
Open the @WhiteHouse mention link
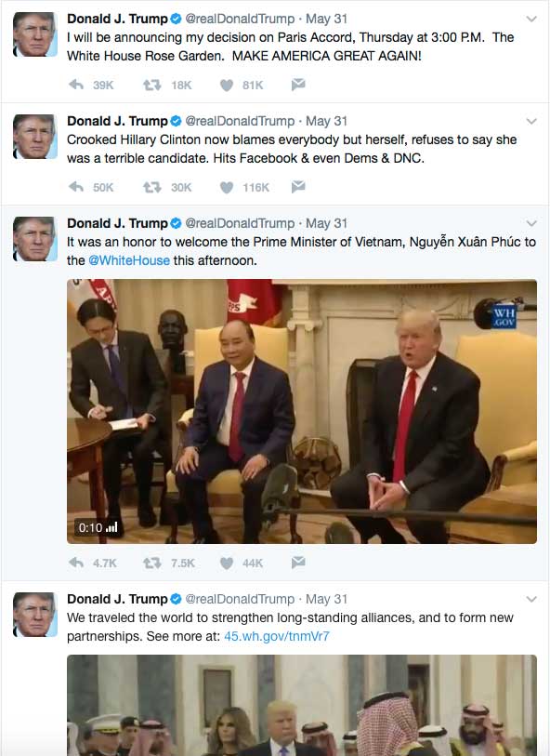[129, 260]
